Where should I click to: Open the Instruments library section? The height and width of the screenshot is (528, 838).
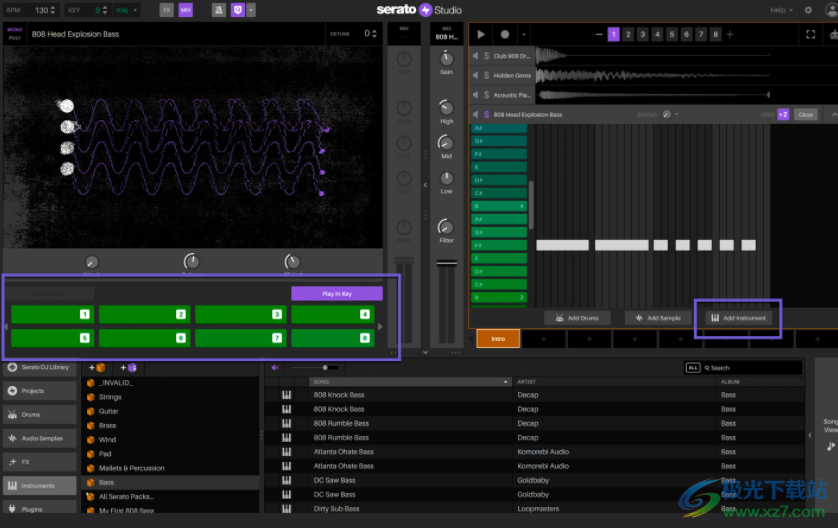point(40,486)
